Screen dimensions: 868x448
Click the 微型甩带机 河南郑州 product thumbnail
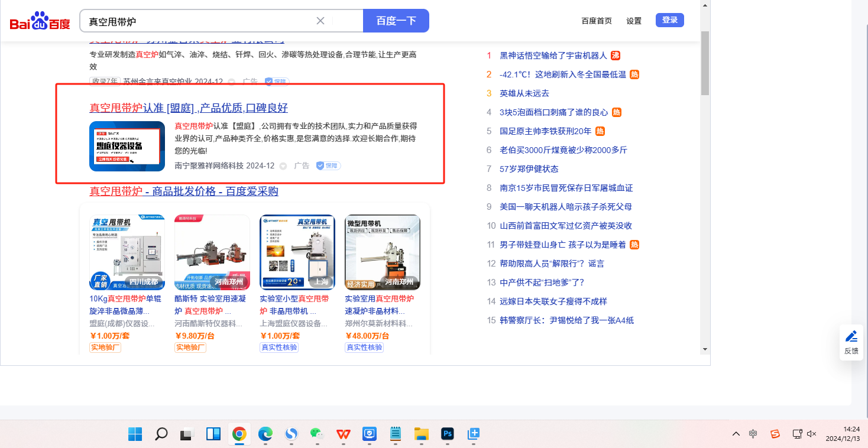(x=383, y=252)
